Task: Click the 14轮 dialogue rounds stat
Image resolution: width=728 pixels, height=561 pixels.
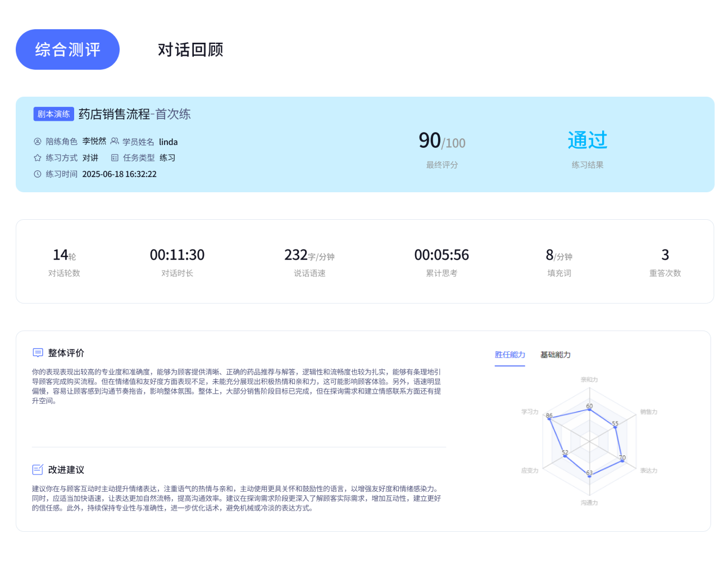Action: (x=64, y=255)
